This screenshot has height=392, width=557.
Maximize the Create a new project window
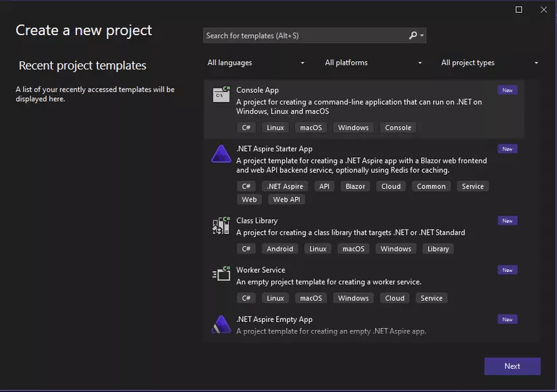[x=519, y=9]
